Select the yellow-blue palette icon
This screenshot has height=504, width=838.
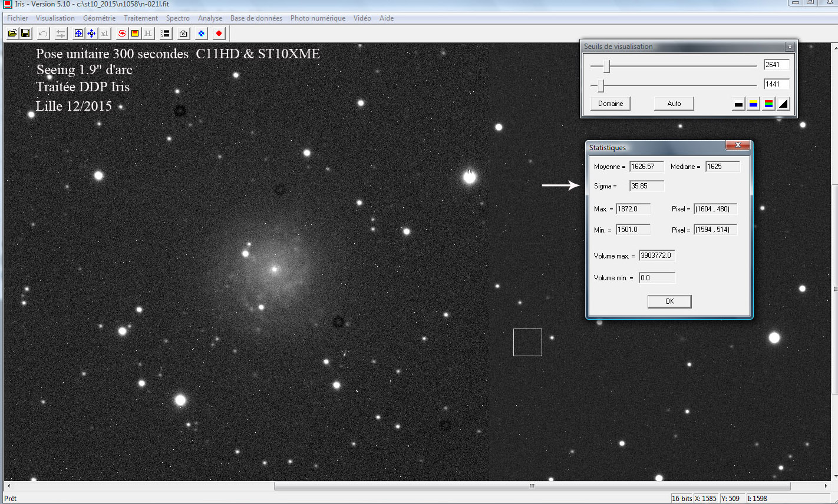tap(753, 104)
